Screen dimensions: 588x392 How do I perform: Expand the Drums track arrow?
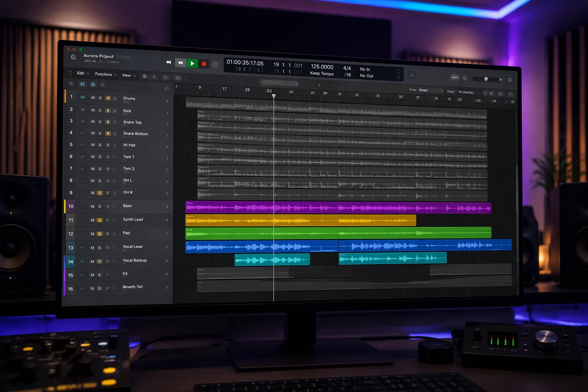[x=167, y=101]
